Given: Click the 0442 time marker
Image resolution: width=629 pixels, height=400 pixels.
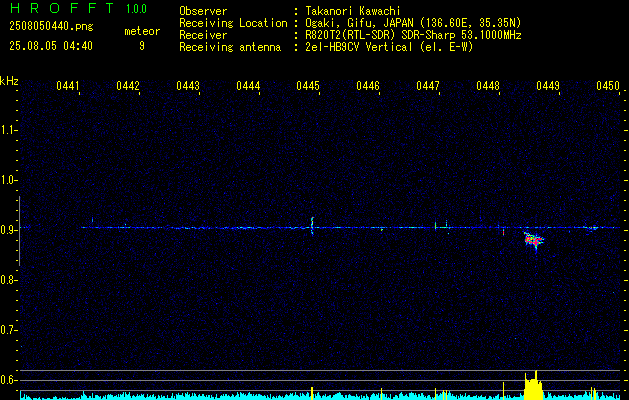Looking at the screenshot, I should click(128, 86).
